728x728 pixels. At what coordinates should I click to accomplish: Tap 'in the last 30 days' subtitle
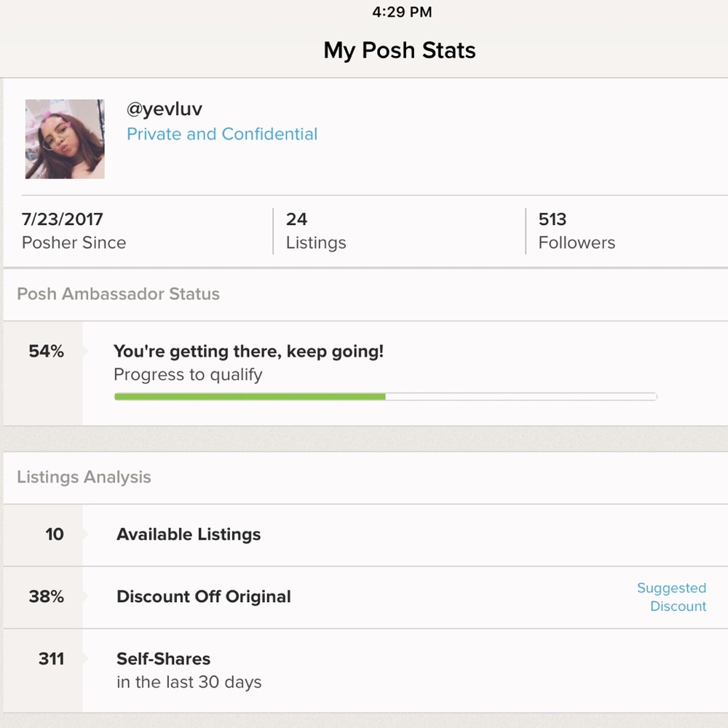(189, 682)
